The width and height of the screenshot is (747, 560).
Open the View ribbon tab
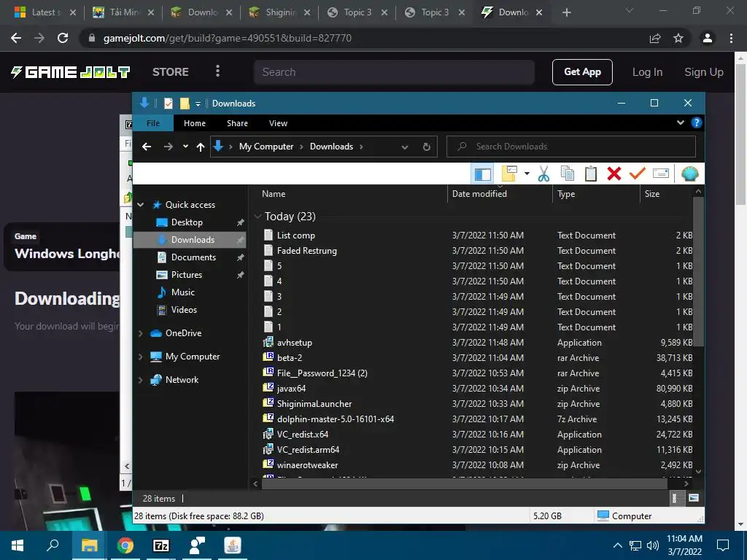point(278,123)
